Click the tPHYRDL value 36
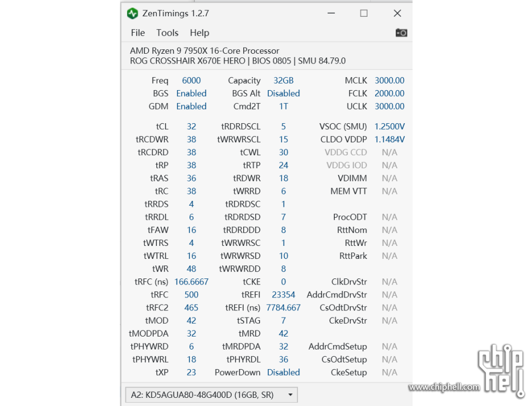The width and height of the screenshot is (532, 406). click(x=283, y=359)
